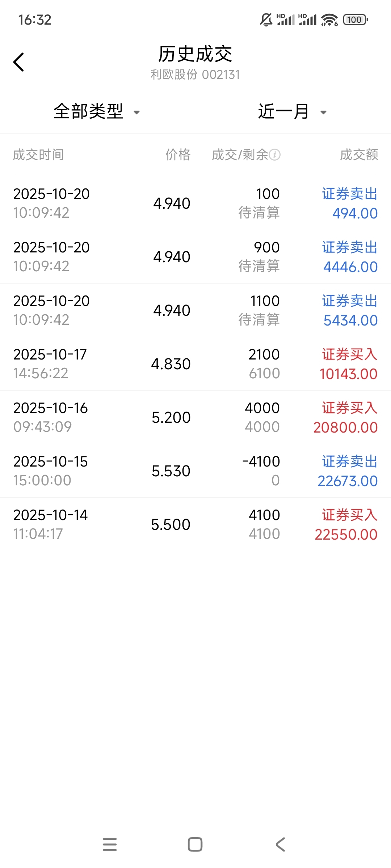391x868 pixels.
Task: Tap the battery 100 indicator
Action: [x=356, y=20]
